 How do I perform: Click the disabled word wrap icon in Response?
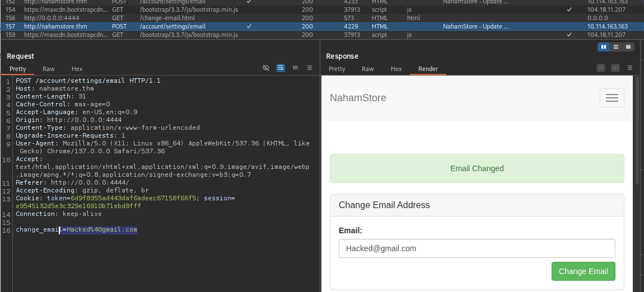(600, 68)
